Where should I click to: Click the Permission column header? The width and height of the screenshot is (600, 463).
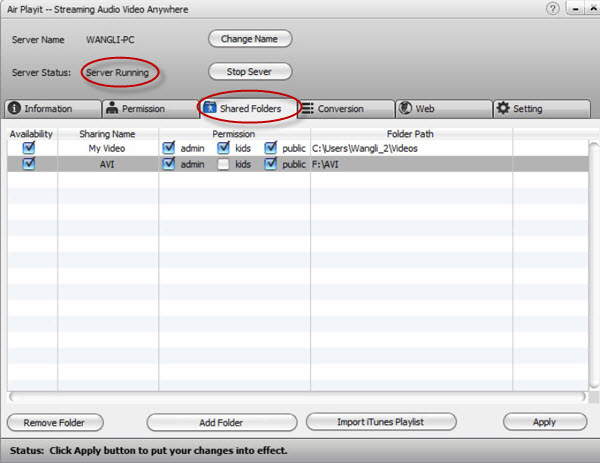click(x=234, y=134)
